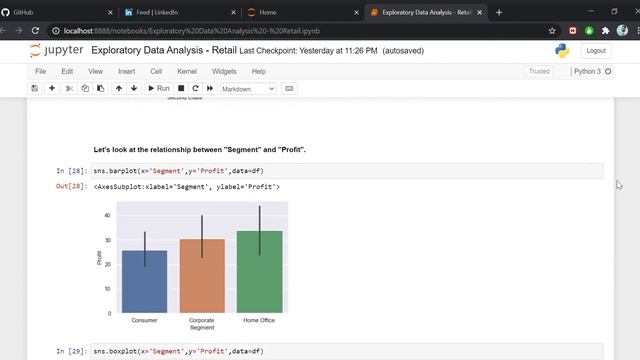Open a new browser tab
640x360 pixels.
(x=499, y=13)
